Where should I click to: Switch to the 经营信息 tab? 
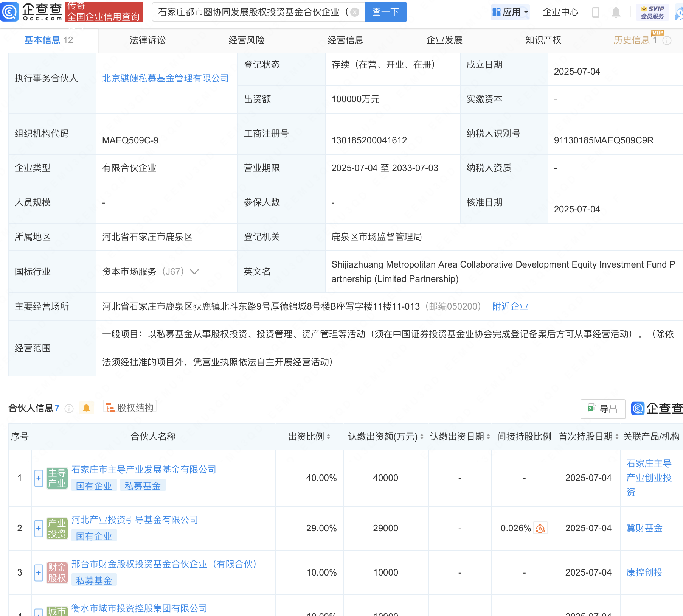tap(346, 40)
